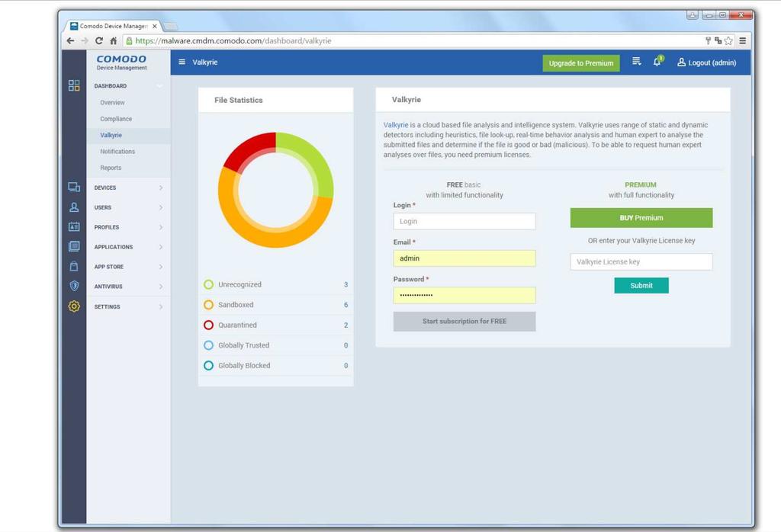781x532 pixels.
Task: Click the Valkyrie hyperlink in description
Action: coord(396,125)
